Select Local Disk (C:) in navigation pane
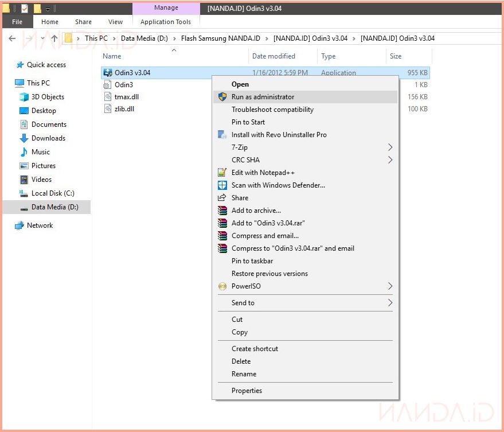 click(x=53, y=193)
